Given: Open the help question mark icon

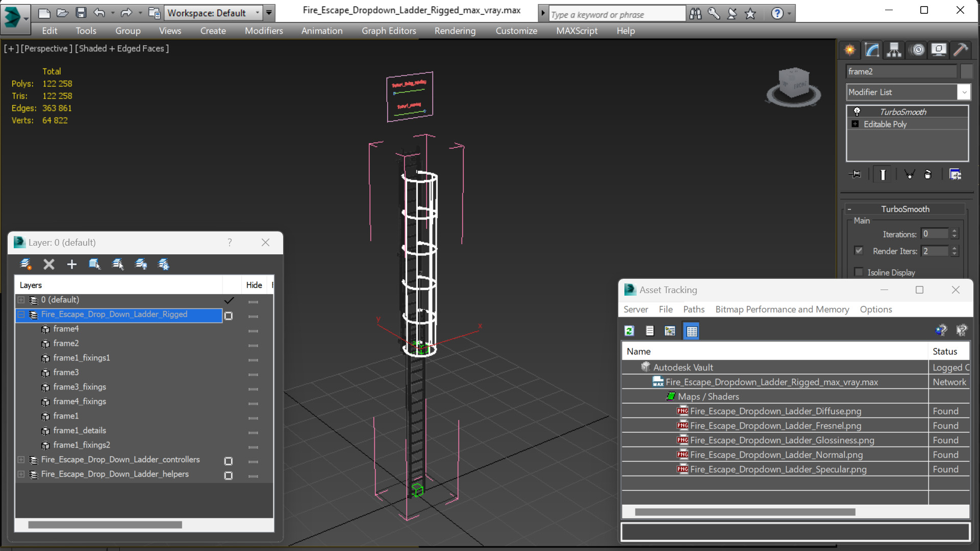Looking at the screenshot, I should point(777,14).
